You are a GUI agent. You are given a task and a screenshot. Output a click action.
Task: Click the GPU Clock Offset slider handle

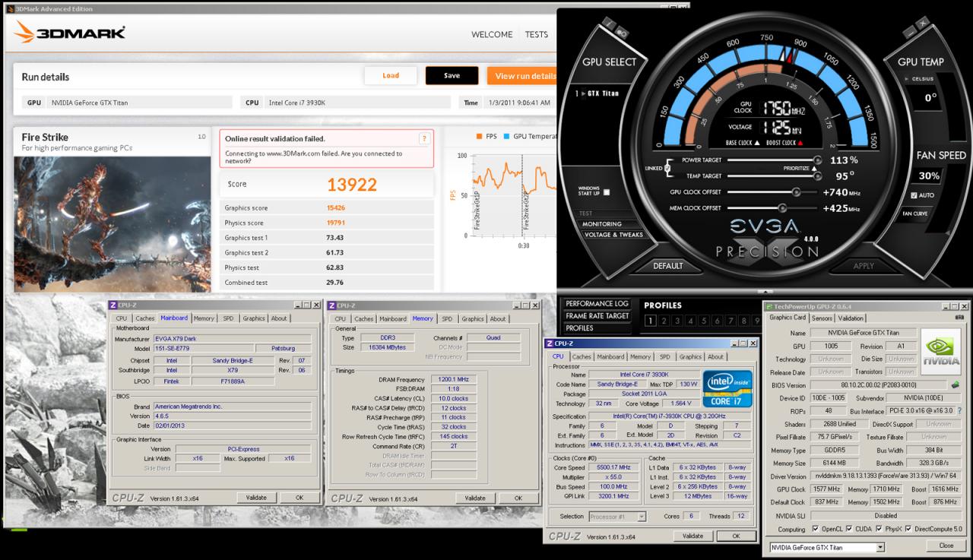[x=796, y=192]
